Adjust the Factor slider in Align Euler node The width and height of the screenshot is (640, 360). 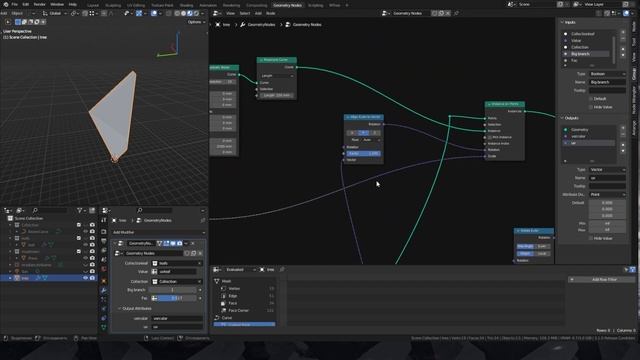363,153
